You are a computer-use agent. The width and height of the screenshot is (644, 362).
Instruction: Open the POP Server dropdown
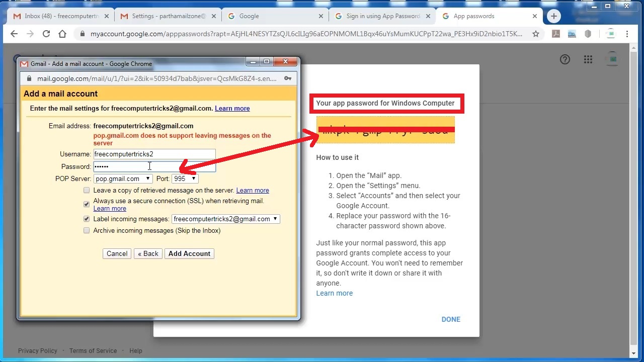123,178
